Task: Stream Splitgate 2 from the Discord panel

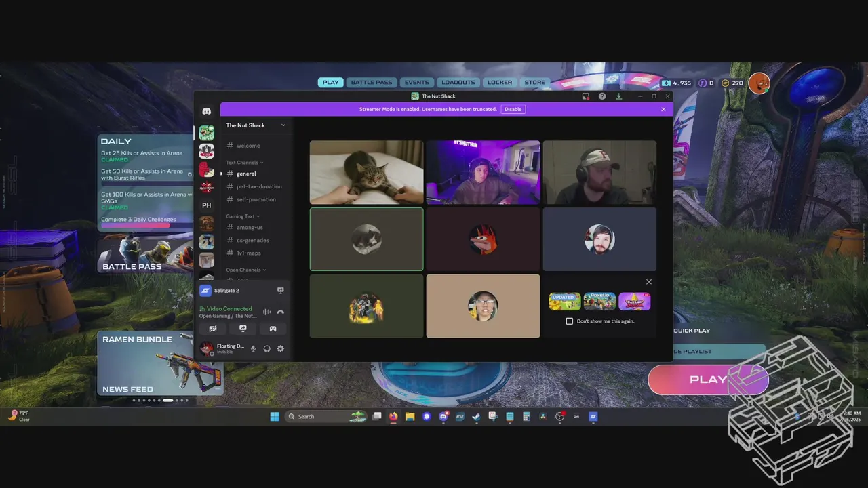Action: tap(280, 290)
